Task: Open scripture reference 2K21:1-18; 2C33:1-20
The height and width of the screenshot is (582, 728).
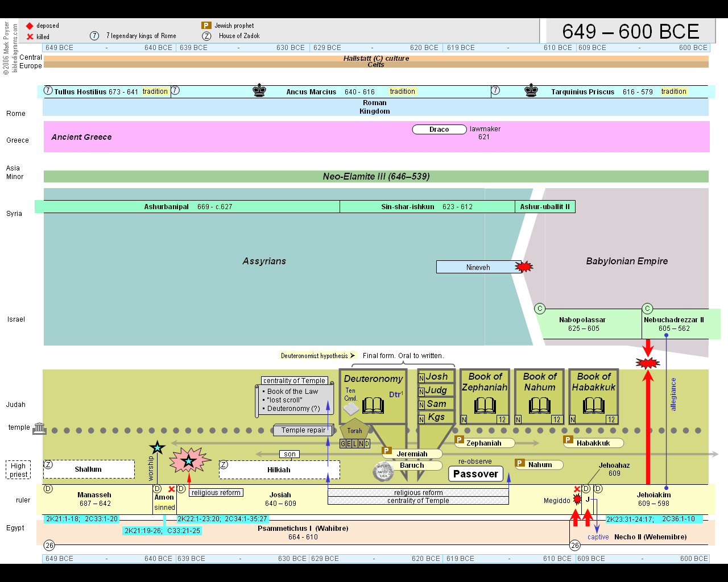Action: tap(82, 519)
